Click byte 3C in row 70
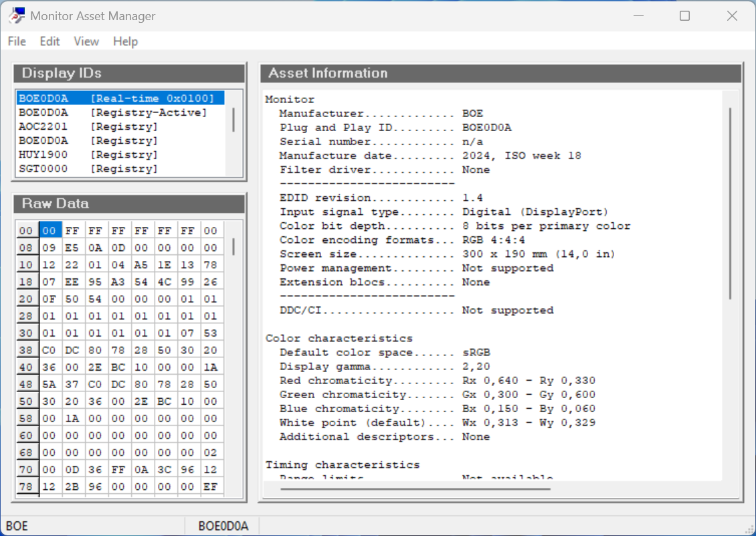The width and height of the screenshot is (756, 536). [165, 470]
